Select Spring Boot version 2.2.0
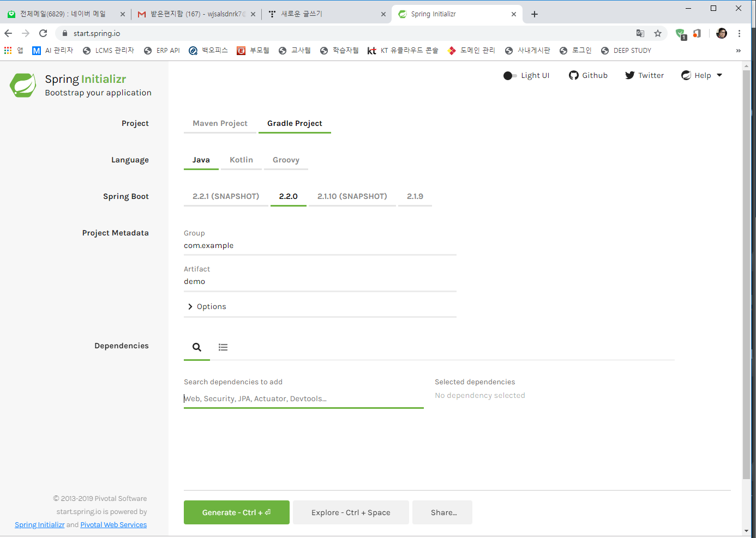This screenshot has width=756, height=538. [288, 196]
